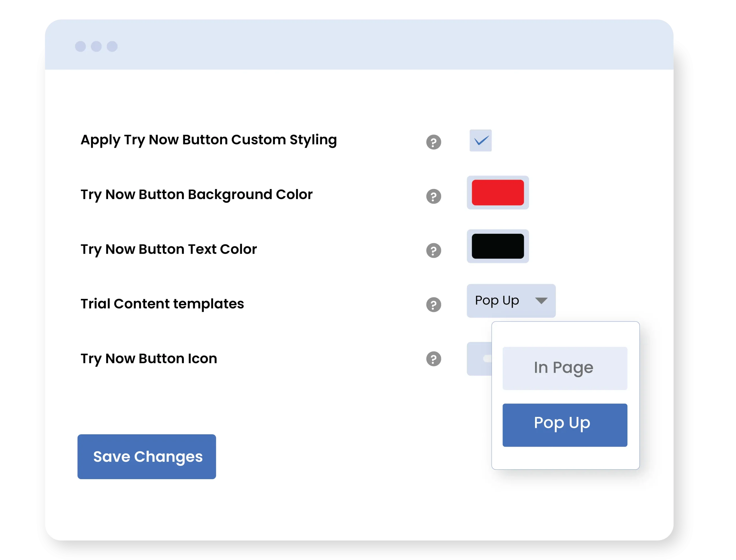736x560 pixels.
Task: Click the Save Changes button
Action: point(147,457)
